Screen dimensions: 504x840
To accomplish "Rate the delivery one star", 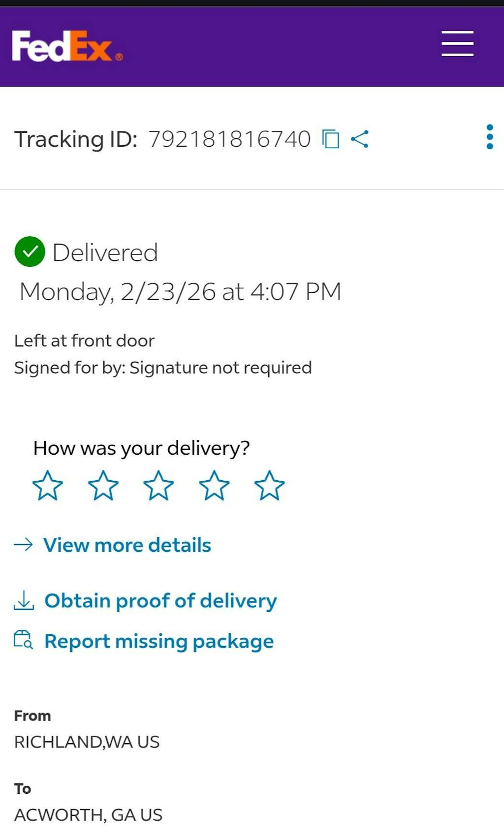I will pyautogui.click(x=48, y=486).
